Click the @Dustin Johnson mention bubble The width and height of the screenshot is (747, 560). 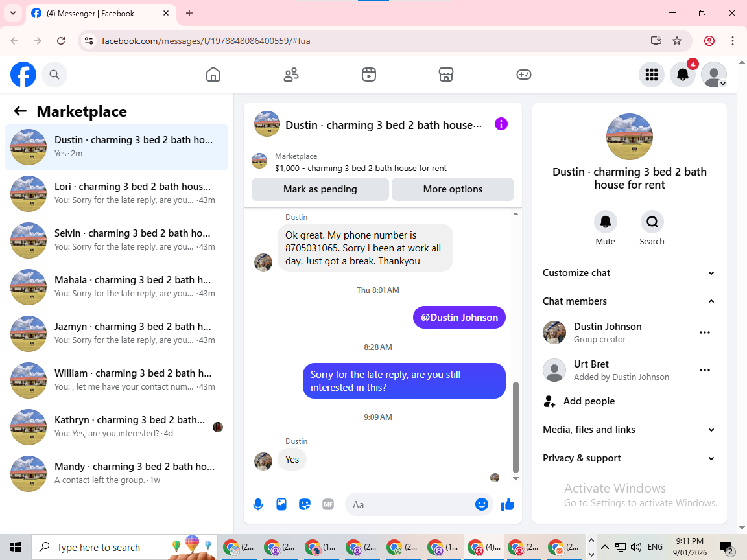pyautogui.click(x=459, y=317)
